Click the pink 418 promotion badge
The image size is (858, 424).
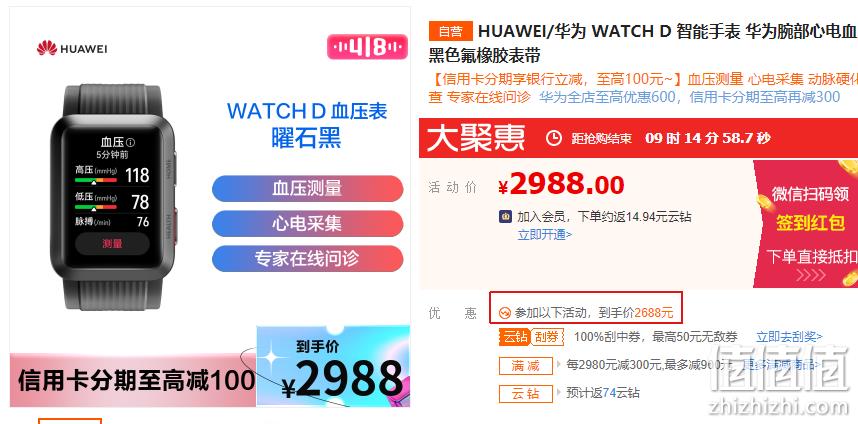point(367,47)
